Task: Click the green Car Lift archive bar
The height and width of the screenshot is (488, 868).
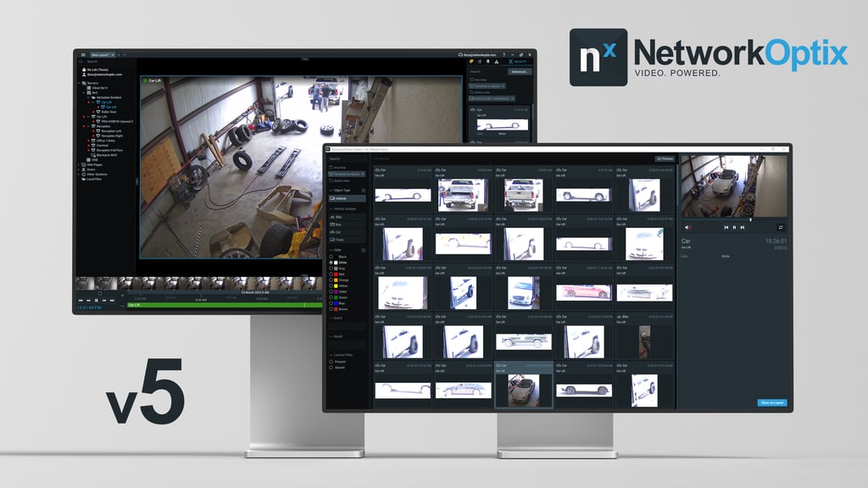Action: pyautogui.click(x=224, y=305)
